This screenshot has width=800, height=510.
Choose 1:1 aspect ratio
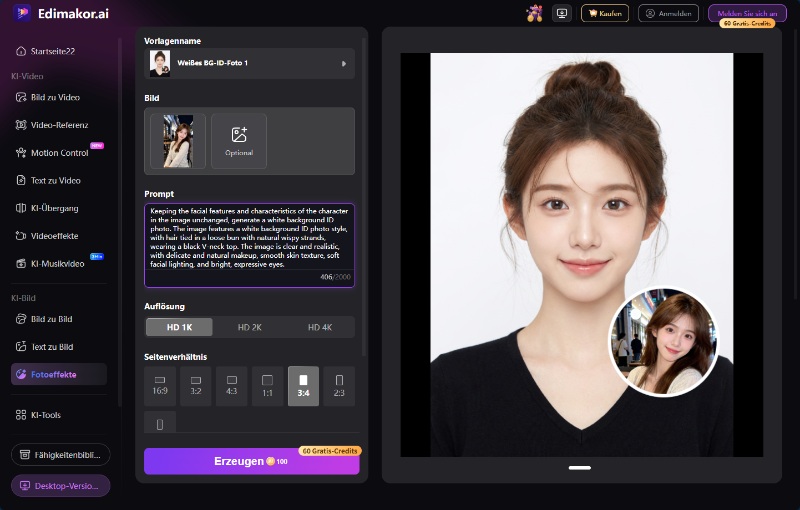pos(267,386)
